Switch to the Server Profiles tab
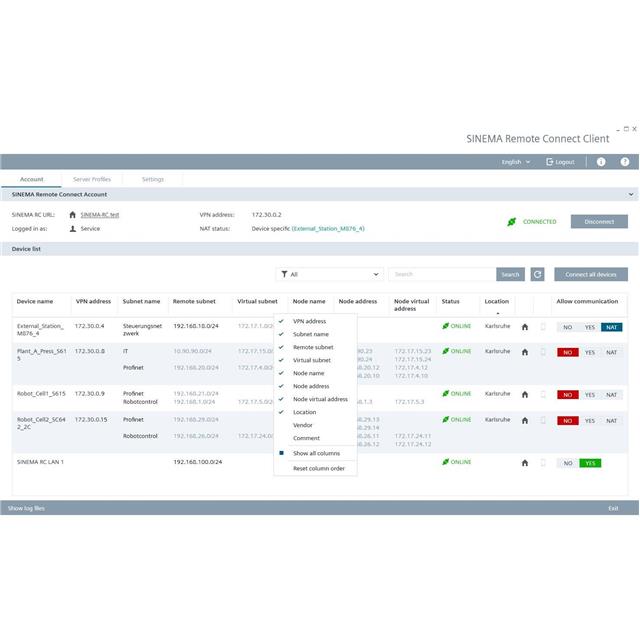This screenshot has height=640, width=640. pos(92,179)
